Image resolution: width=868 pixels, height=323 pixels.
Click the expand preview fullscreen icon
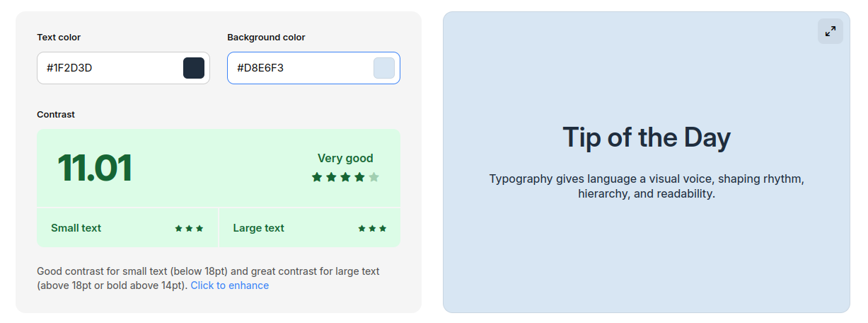point(830,31)
